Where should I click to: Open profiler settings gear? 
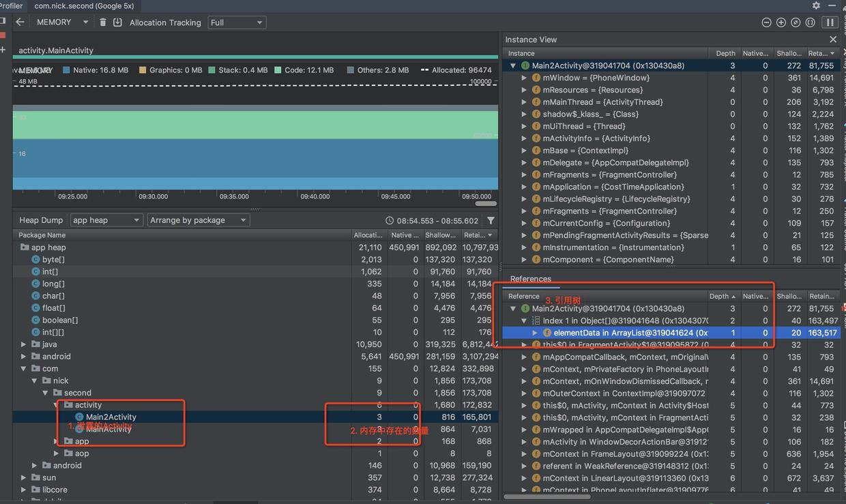tap(816, 5)
